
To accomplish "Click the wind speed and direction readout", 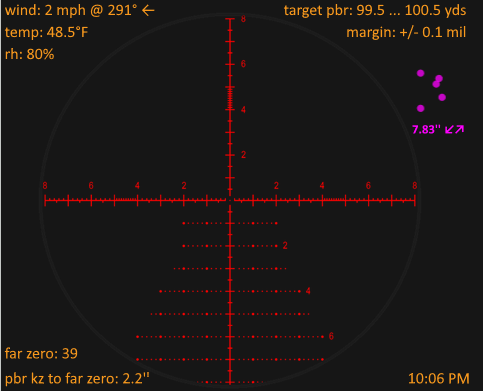I will tap(79, 11).
